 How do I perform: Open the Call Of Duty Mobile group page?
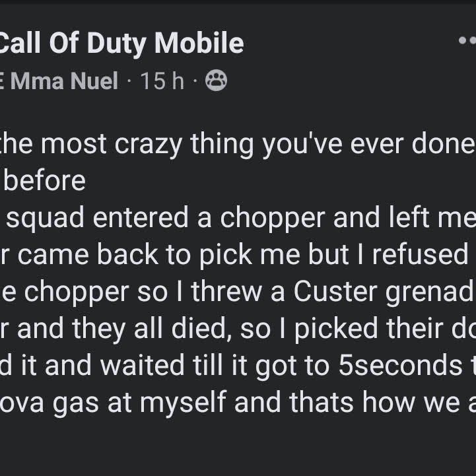pyautogui.click(x=121, y=43)
